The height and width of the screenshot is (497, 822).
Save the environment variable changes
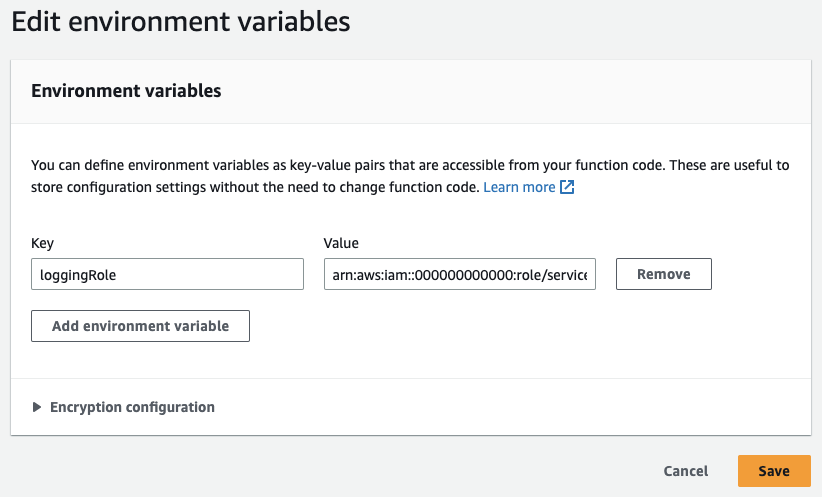(773, 471)
